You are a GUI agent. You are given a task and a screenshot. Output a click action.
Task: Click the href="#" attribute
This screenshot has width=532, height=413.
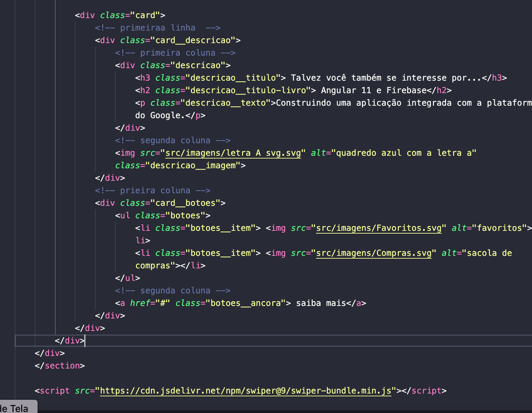150,303
